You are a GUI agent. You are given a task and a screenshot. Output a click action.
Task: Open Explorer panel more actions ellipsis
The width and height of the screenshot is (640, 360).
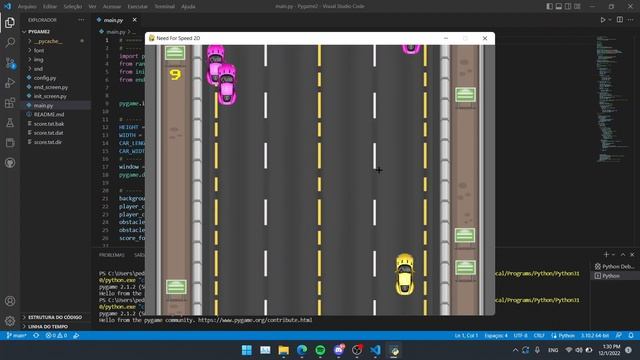[81, 20]
